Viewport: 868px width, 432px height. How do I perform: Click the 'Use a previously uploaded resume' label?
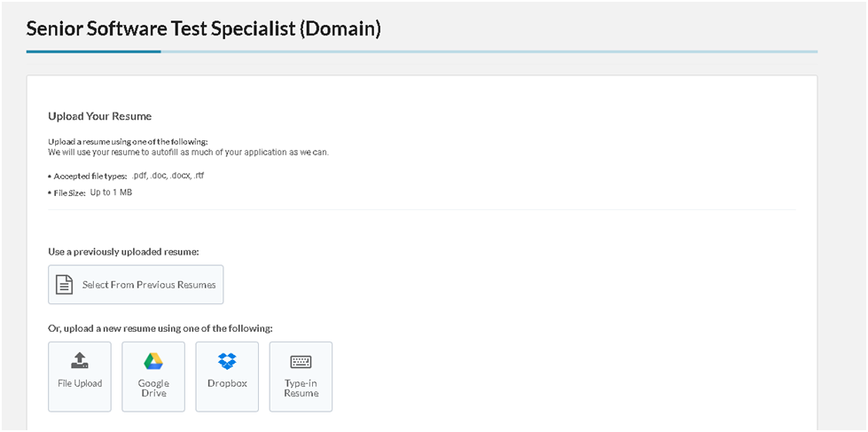[123, 251]
